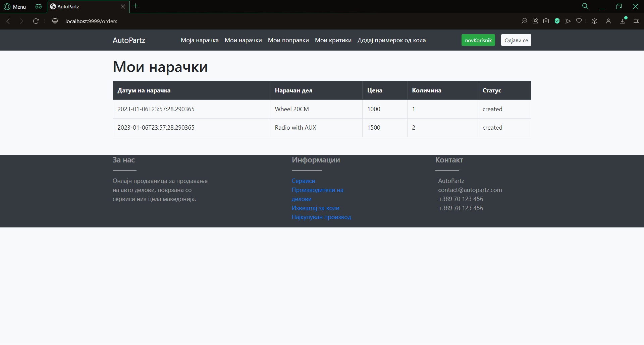Log out using Одјави се button
Screen dimensions: 644x345
point(516,40)
